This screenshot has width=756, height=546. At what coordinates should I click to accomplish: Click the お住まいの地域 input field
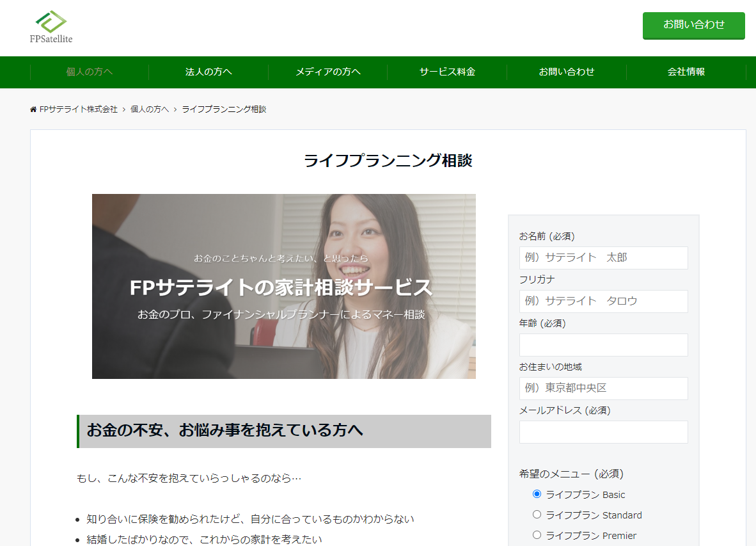(603, 389)
